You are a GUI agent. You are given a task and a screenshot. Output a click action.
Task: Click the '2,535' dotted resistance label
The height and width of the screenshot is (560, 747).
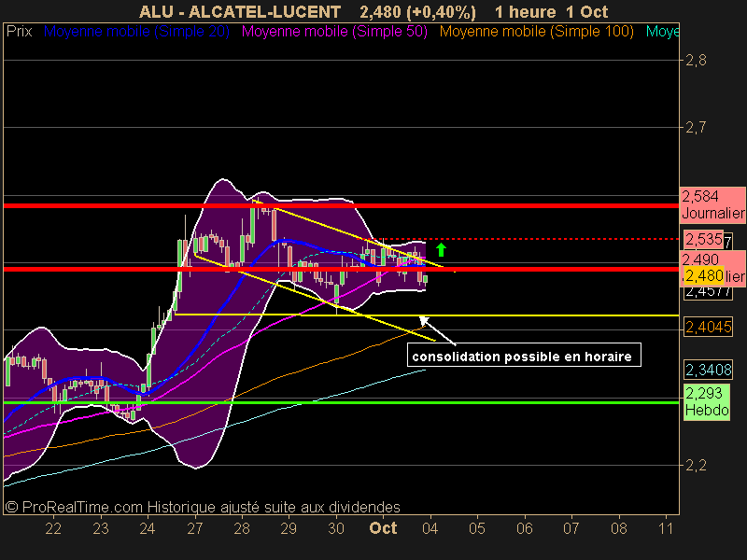click(704, 239)
